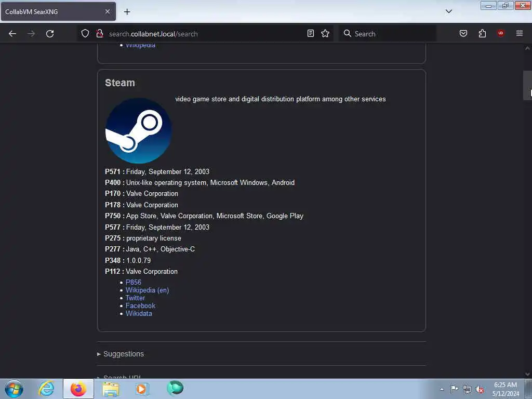Viewport: 532px width, 399px height.
Task: Click the P170 Valve Corporation row
Action: click(x=141, y=194)
